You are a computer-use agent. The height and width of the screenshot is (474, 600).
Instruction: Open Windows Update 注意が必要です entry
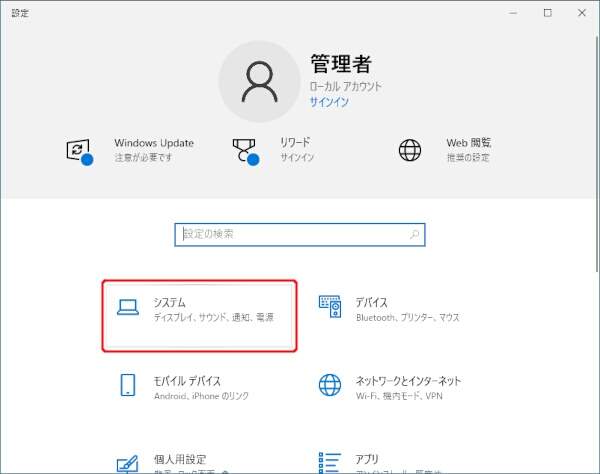[130, 150]
